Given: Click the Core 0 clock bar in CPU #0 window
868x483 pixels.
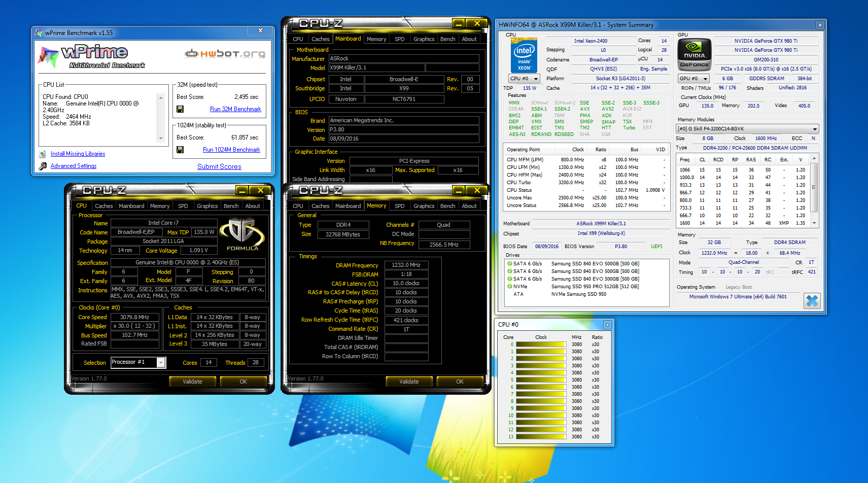Looking at the screenshot, I should tap(541, 344).
